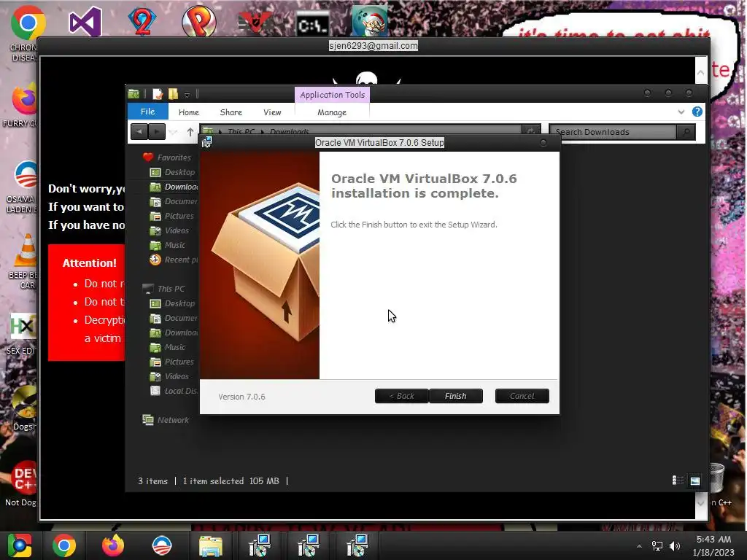The height and width of the screenshot is (560, 747).
Task: Select Videos under This PC
Action: [x=169, y=376]
